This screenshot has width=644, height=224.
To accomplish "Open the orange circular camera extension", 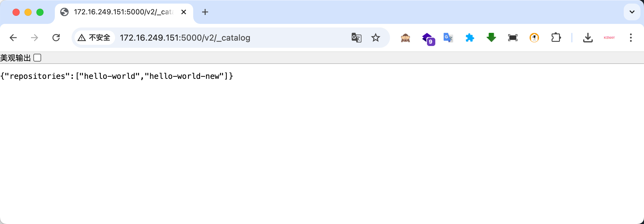I will click(x=534, y=38).
